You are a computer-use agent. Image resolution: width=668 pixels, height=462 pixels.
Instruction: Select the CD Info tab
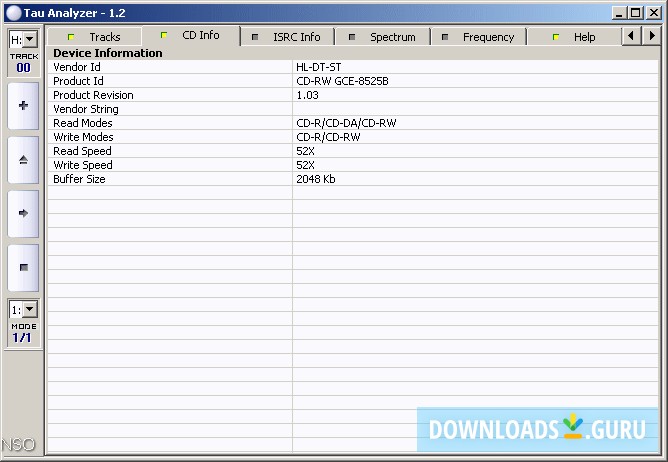click(x=191, y=35)
